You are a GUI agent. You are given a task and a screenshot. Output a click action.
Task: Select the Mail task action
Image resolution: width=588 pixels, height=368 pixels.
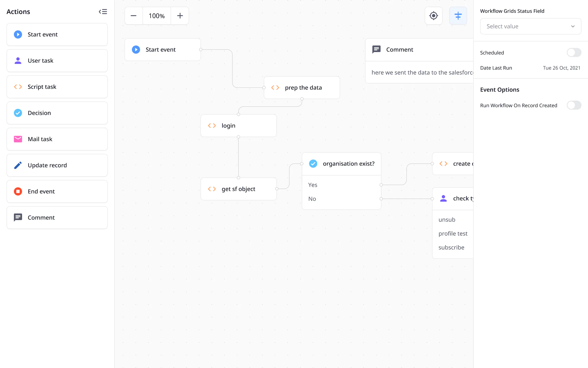(57, 139)
